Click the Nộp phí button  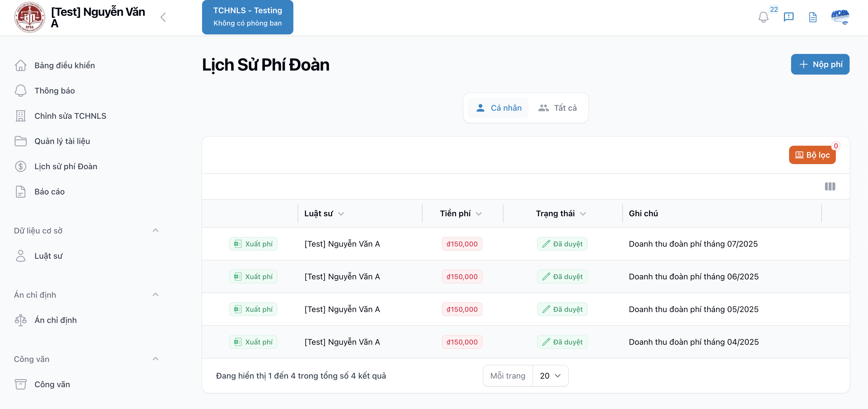click(820, 64)
